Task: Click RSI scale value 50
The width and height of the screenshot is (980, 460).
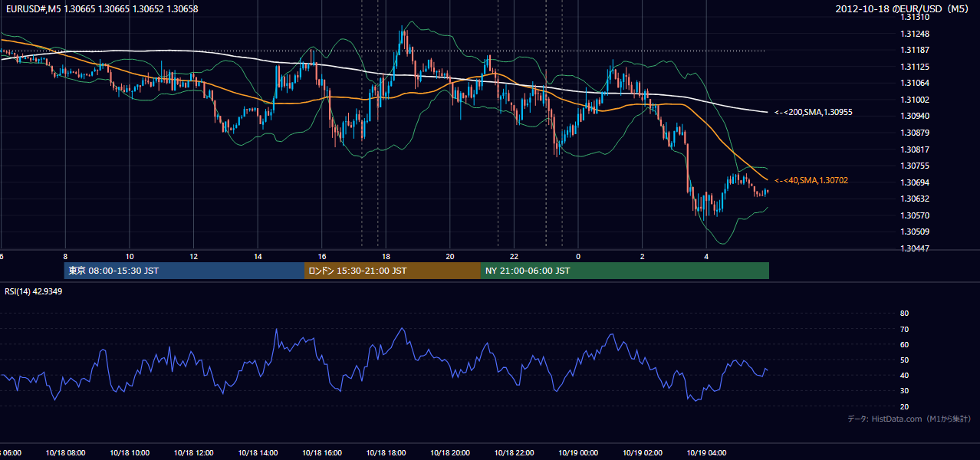Action: coord(904,360)
